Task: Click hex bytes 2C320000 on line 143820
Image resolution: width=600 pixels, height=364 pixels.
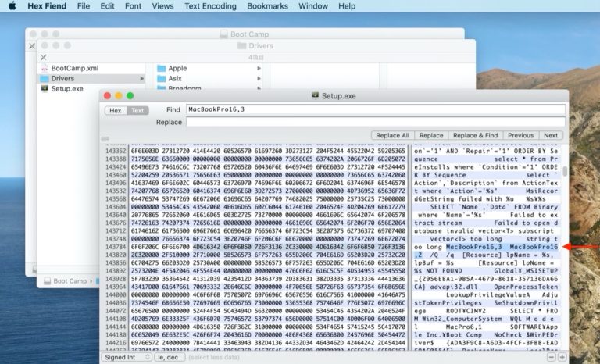Action: click(145, 255)
